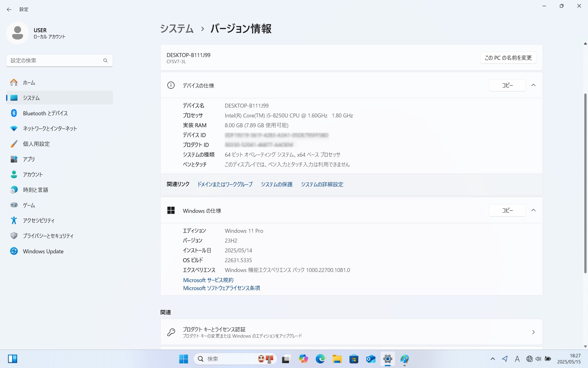The image size is (588, 368).
Task: Open the Widgets panel in the taskbar
Action: [13, 359]
